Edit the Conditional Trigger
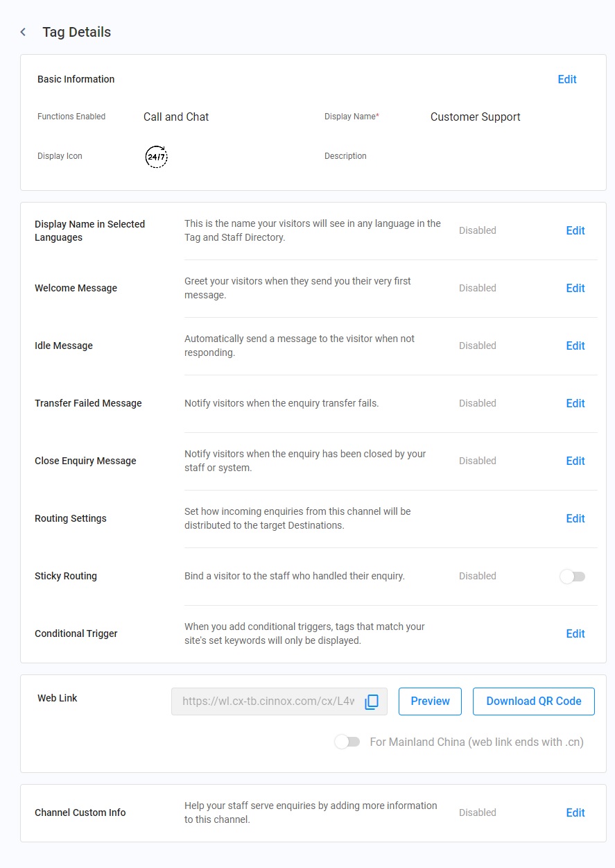Screen dimensions: 615x868 [575, 633]
